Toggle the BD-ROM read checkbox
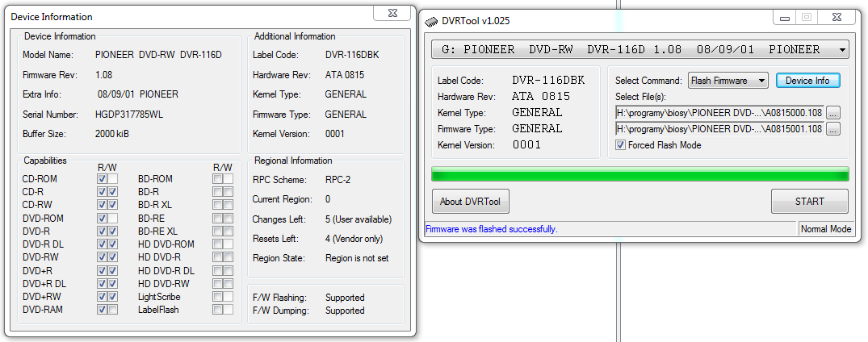This screenshot has width=868, height=342. [217, 179]
